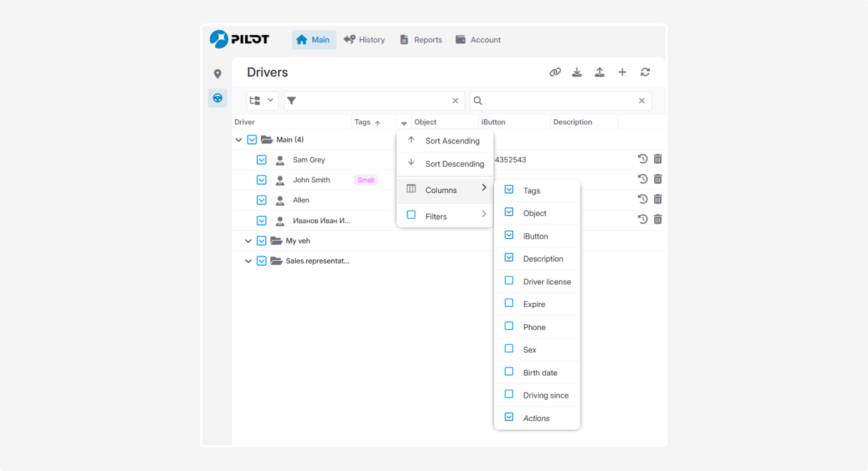Open history for John Smith row
Viewport: 868px width, 471px height.
[x=642, y=179]
